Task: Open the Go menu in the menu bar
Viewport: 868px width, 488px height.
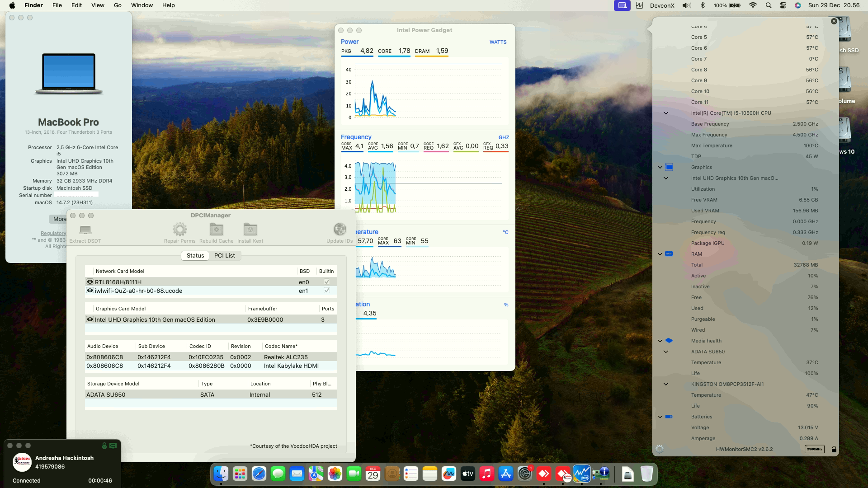Action: (117, 5)
